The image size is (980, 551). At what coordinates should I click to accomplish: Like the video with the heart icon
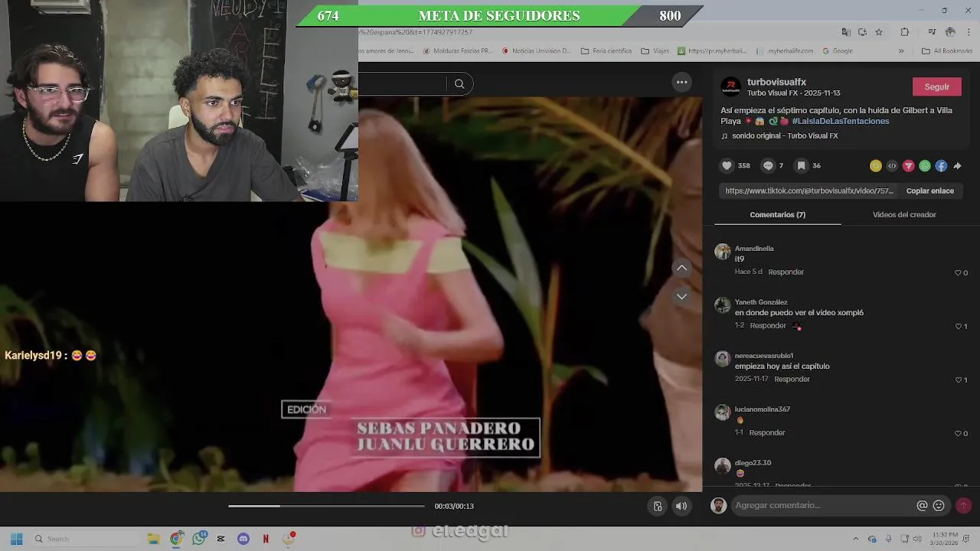click(727, 165)
